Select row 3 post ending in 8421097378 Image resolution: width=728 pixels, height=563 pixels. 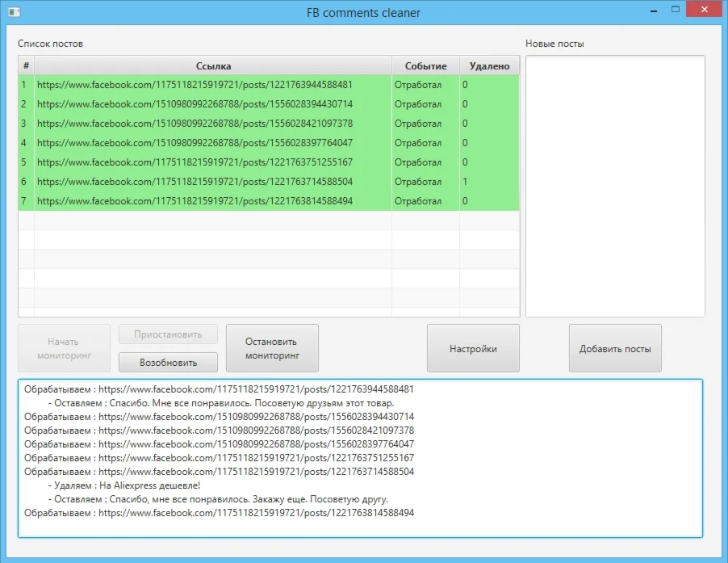[x=195, y=124]
